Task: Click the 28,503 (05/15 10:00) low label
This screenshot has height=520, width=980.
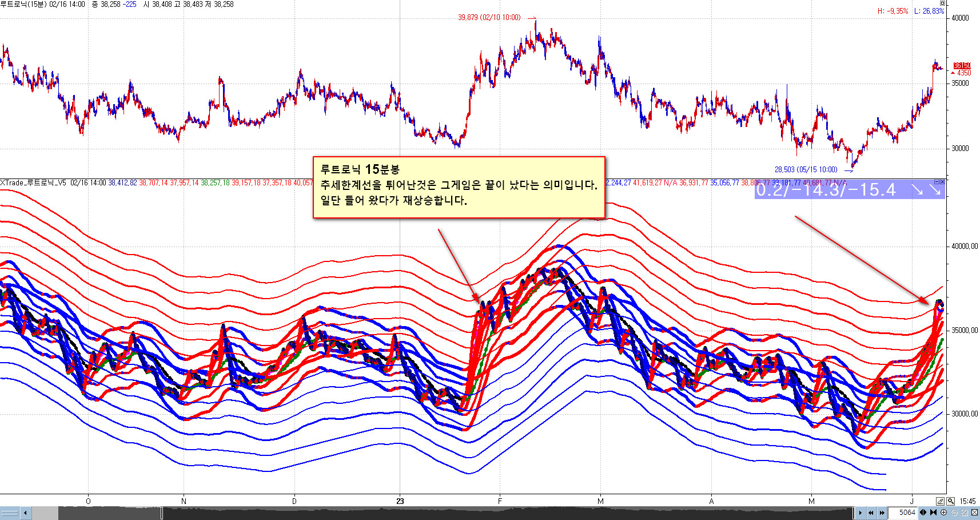Action: tap(806, 169)
